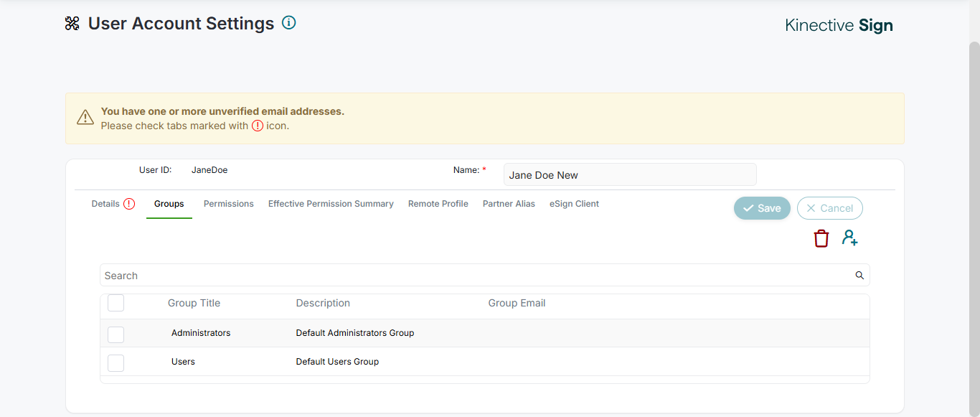
Task: Select the eSign Client tab
Action: point(574,204)
